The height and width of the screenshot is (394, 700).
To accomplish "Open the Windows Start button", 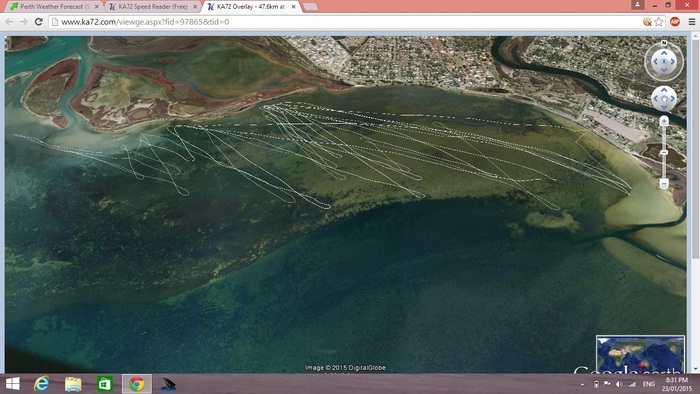I will point(12,384).
